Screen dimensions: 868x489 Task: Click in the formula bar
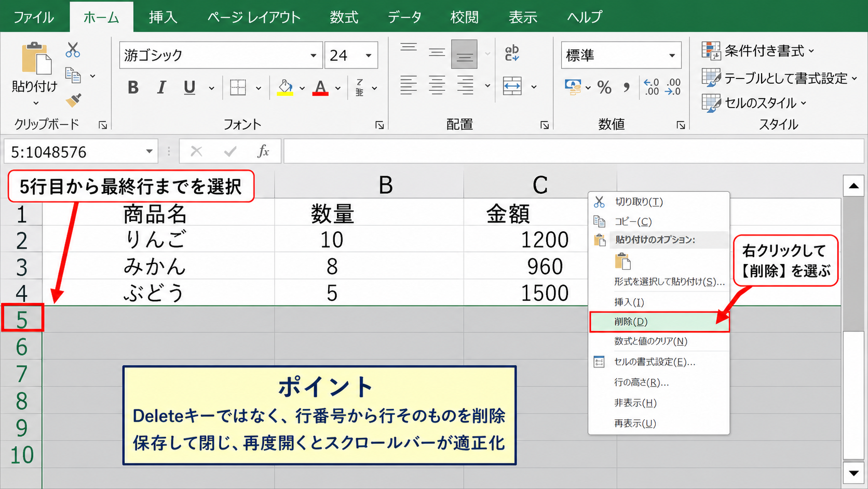click(x=573, y=151)
